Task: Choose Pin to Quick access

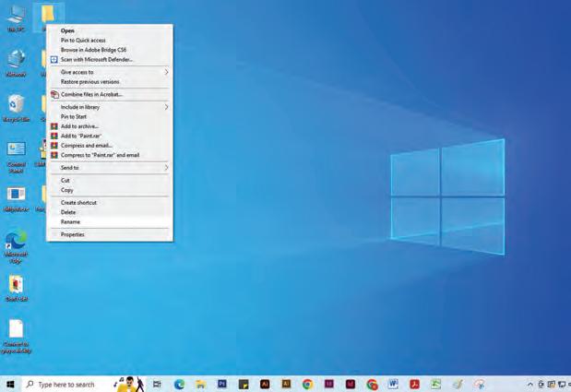Action: [x=110, y=40]
